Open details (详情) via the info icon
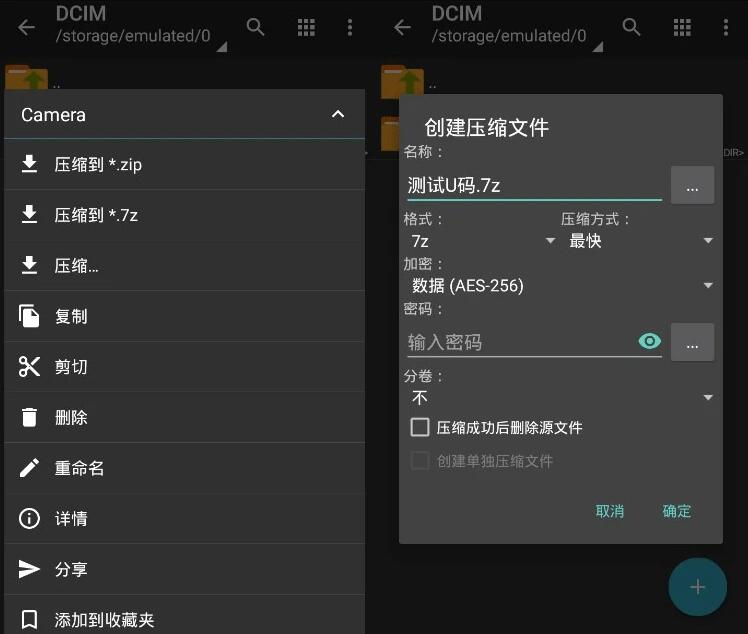 [x=29, y=519]
